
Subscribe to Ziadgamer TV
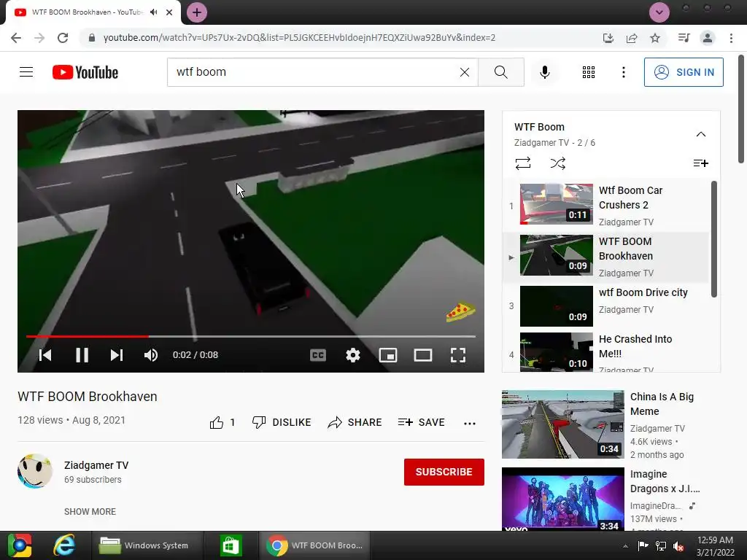(x=444, y=472)
